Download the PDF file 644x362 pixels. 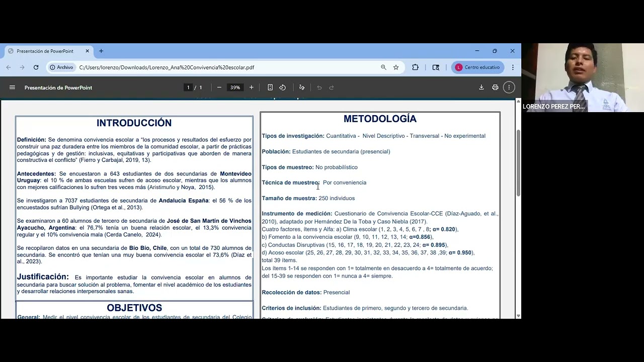click(x=481, y=87)
